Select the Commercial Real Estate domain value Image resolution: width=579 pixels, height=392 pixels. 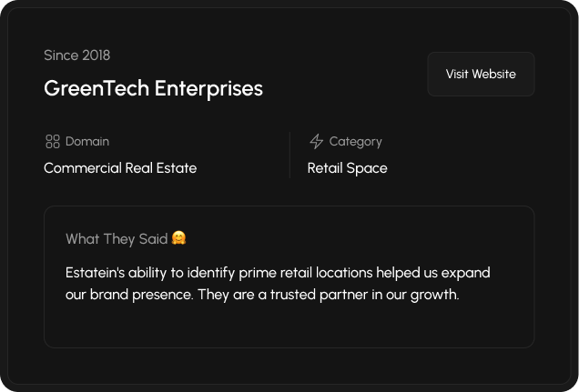120,168
